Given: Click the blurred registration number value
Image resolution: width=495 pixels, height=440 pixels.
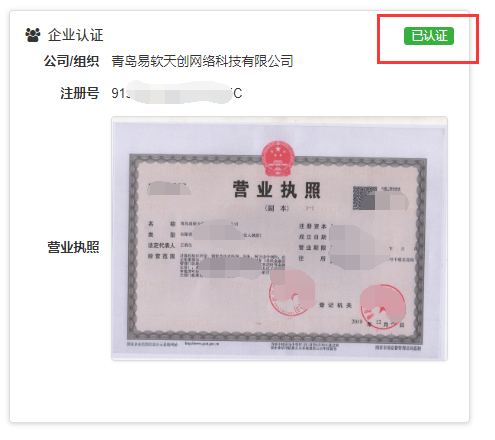Looking at the screenshot, I should (x=177, y=93).
